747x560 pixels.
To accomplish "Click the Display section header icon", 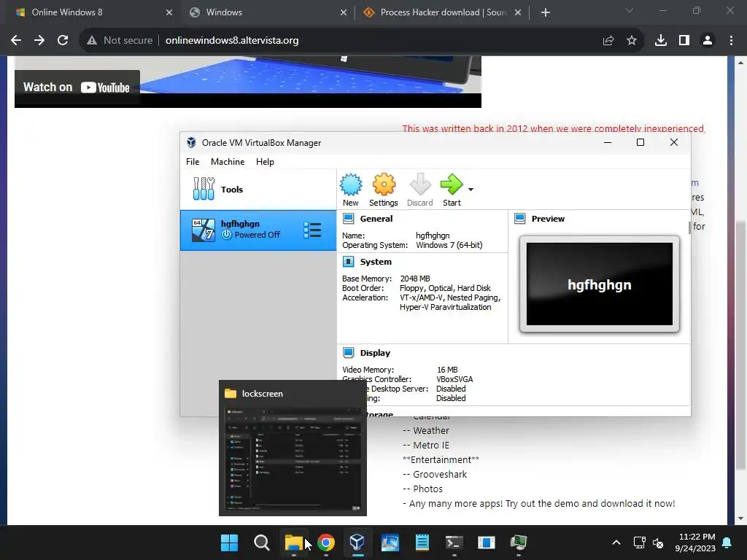I will (348, 353).
